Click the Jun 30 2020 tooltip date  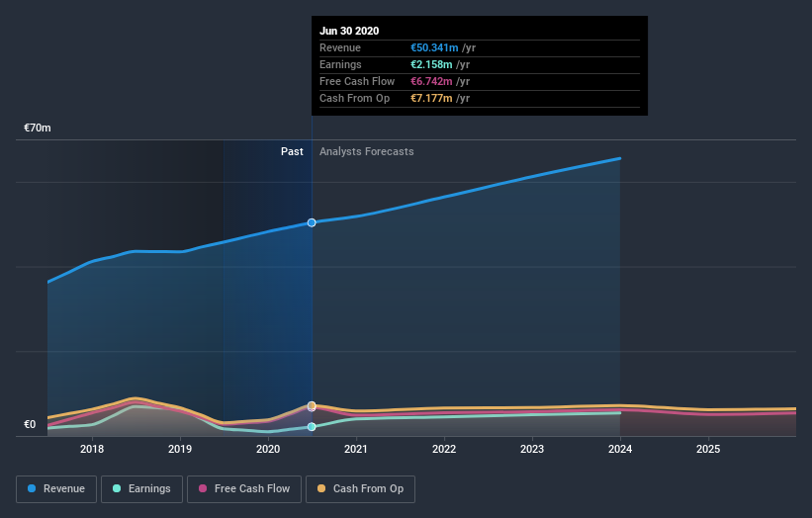pyautogui.click(x=349, y=31)
